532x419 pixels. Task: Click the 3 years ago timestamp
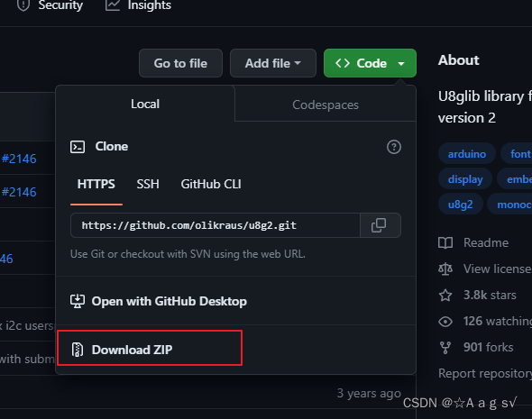369,393
